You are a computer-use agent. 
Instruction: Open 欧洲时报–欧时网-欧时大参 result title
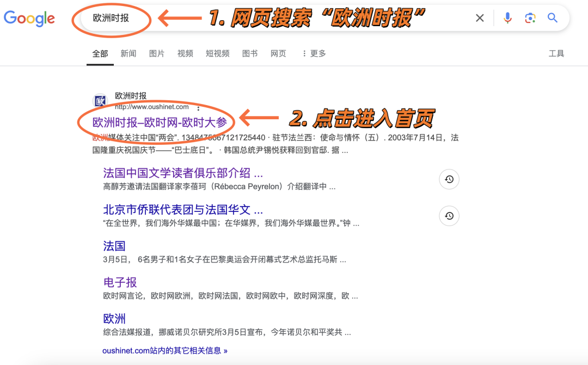pos(160,122)
